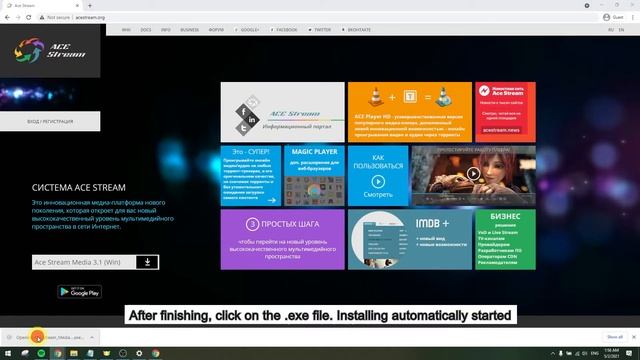
Task: Open the IMDB + tile
Action: pos(410,240)
